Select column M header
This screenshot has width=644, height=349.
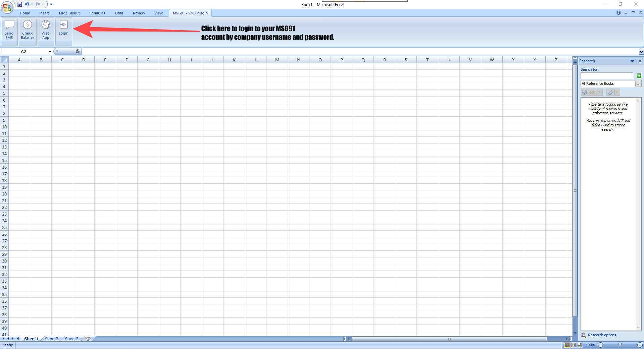(x=277, y=60)
